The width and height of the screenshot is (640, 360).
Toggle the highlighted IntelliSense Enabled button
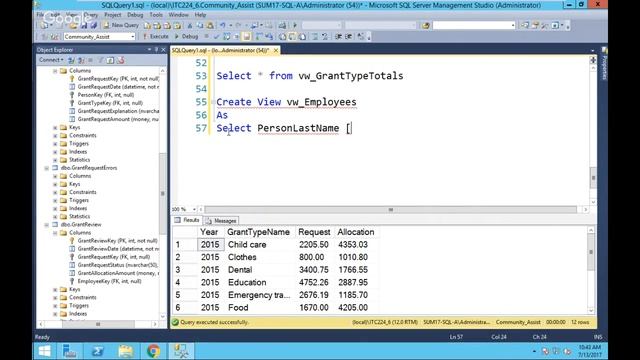tap(247, 36)
